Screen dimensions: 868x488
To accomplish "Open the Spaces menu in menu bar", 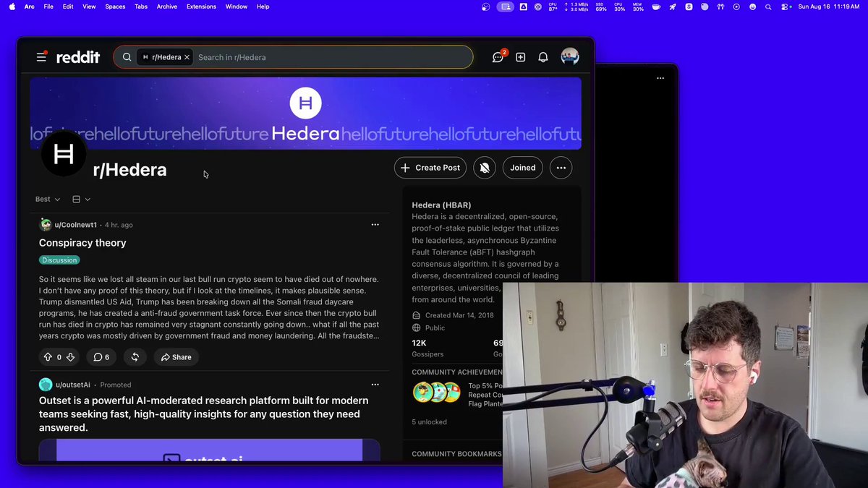I will 115,7.
